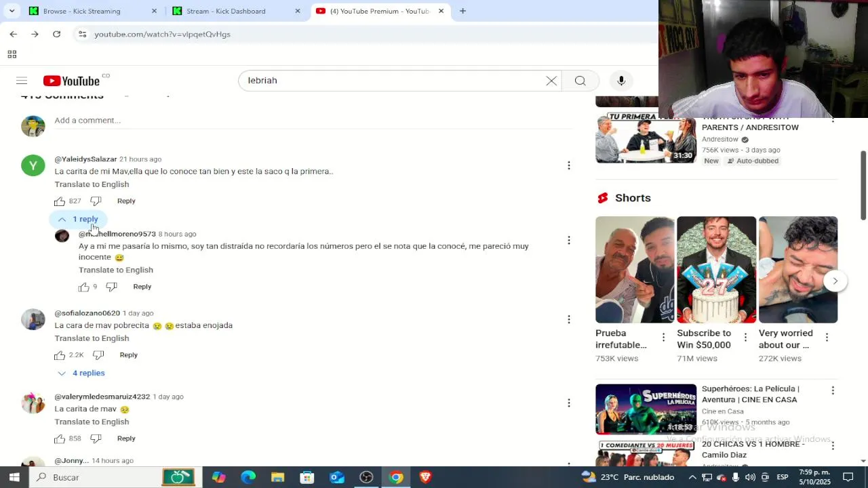This screenshot has height=488, width=868.
Task: Translate @YaleidysSalazar comment to English
Action: 92,184
